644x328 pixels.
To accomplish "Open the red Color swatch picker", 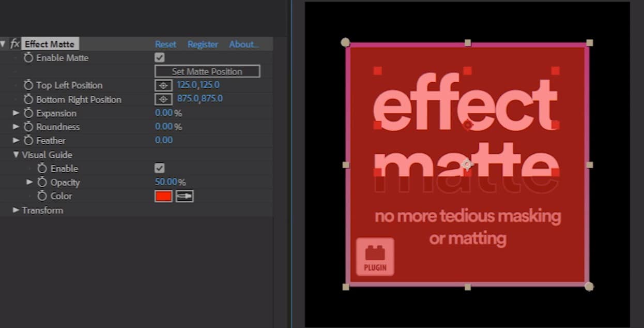I will [163, 196].
